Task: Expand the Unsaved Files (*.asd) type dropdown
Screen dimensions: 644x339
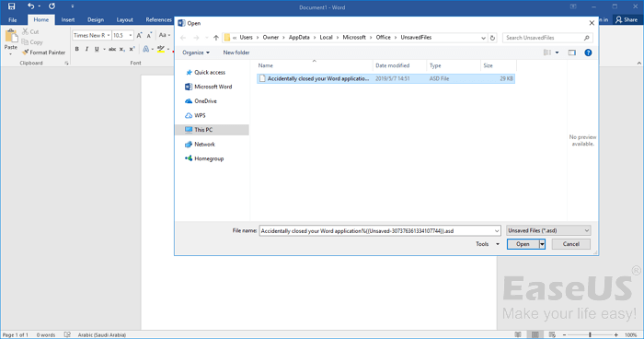Action: coord(548,231)
